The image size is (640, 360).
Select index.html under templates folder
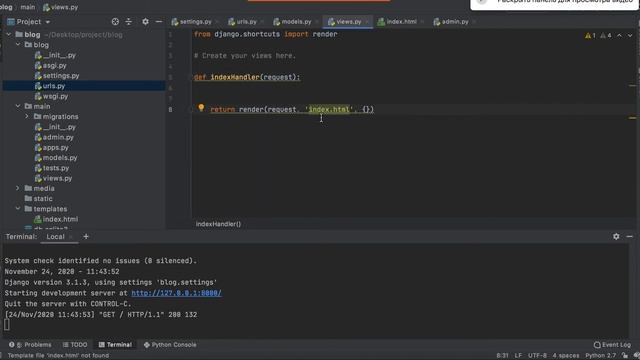tap(60, 219)
